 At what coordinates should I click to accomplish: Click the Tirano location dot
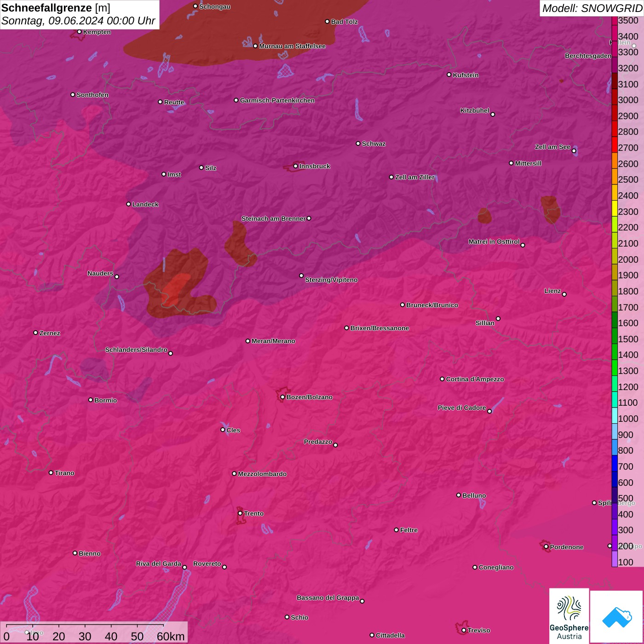(51, 473)
